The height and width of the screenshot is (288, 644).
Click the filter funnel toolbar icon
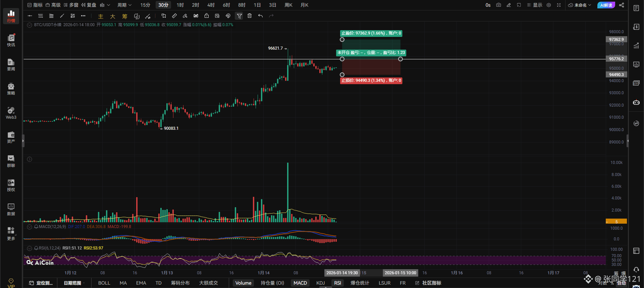click(x=239, y=16)
